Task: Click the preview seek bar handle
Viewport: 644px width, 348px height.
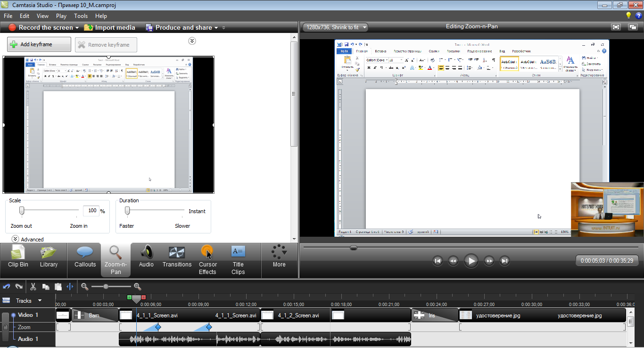Action: (x=354, y=248)
